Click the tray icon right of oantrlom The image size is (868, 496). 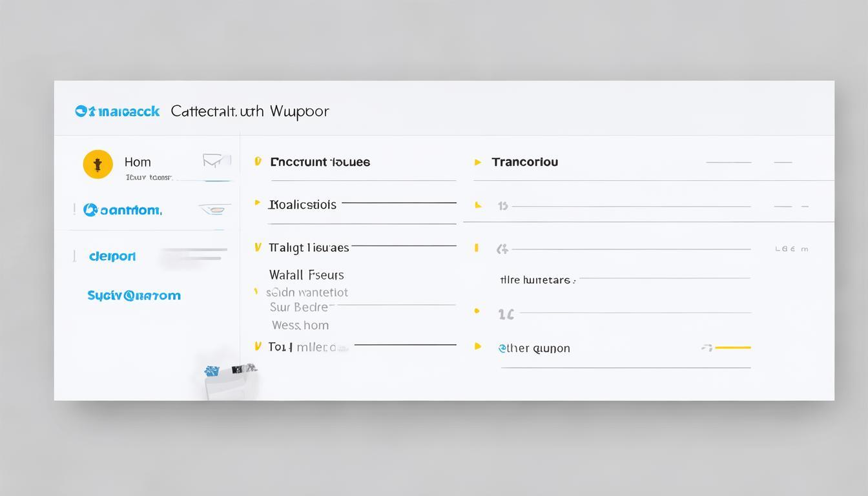(214, 209)
